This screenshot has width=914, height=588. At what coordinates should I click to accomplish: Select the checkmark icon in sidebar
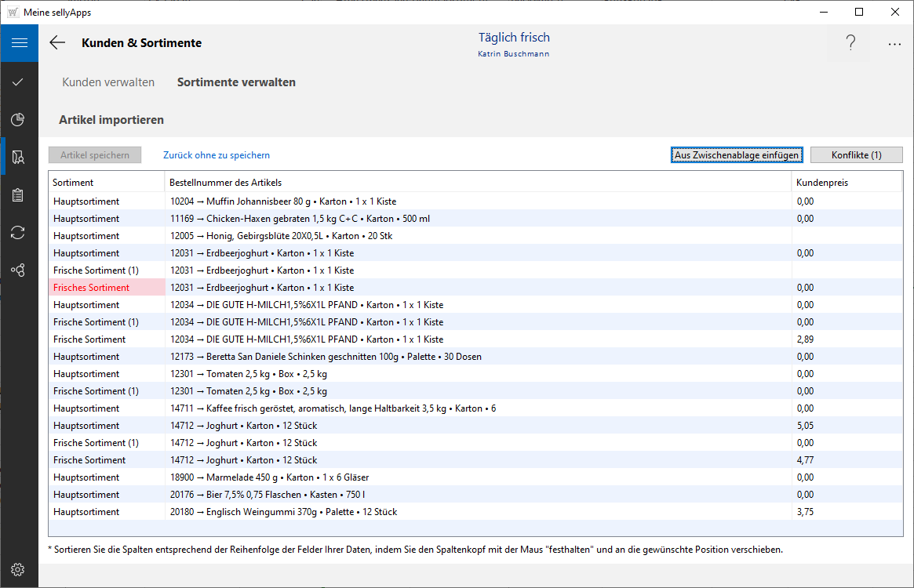tap(19, 82)
